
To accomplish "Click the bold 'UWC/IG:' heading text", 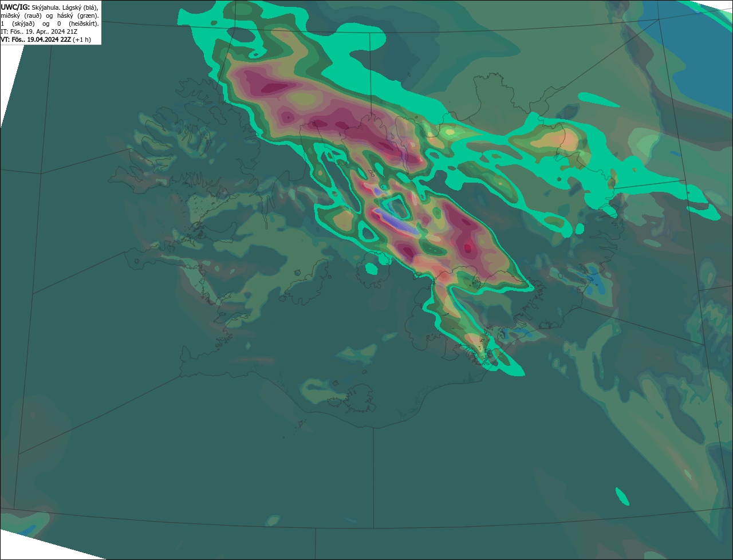I will (15, 7).
